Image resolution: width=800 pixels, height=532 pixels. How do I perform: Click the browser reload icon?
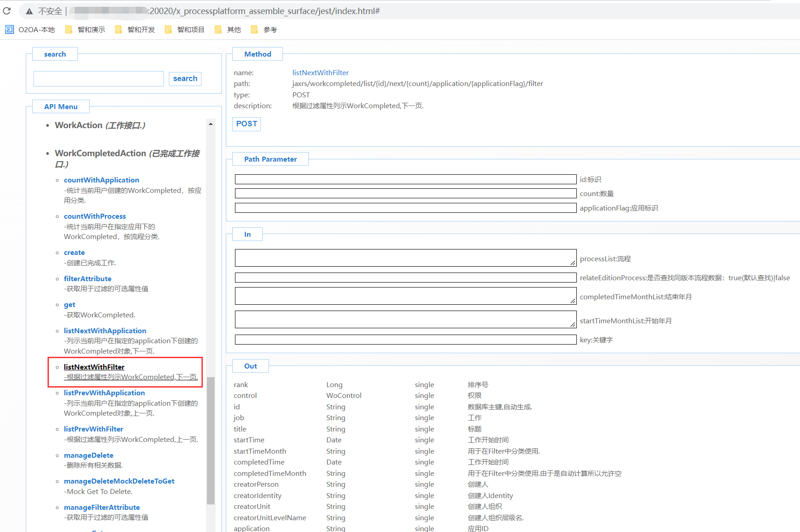pyautogui.click(x=7, y=11)
